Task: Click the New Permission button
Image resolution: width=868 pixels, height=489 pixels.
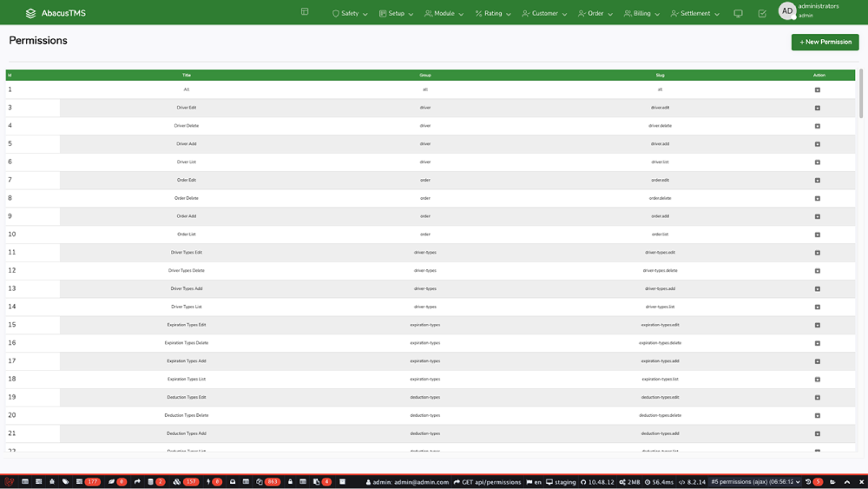Action: (825, 42)
